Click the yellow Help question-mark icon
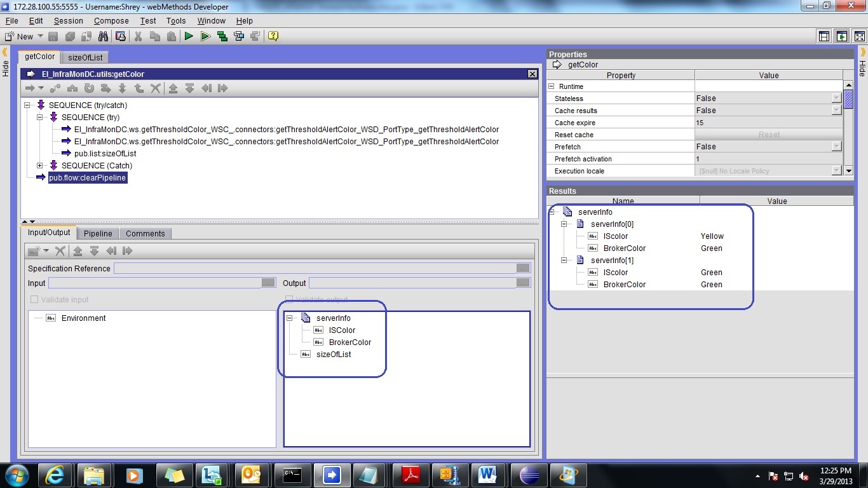This screenshot has height=488, width=868. coord(273,36)
